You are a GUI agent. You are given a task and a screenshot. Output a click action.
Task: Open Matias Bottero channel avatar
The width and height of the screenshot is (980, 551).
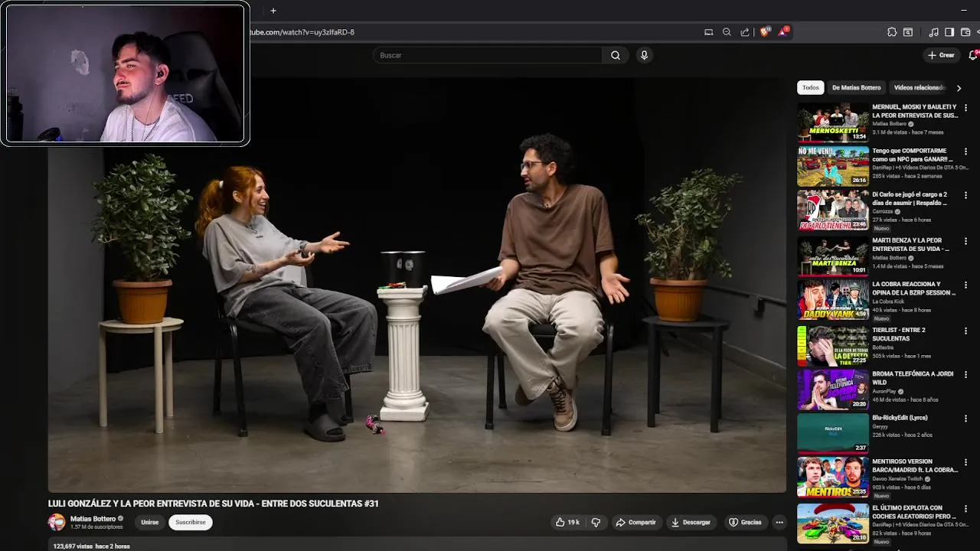[x=57, y=522]
